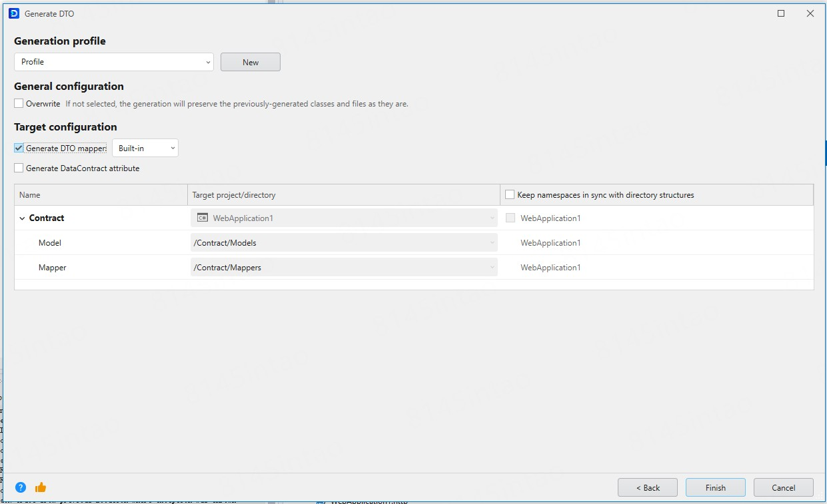The height and width of the screenshot is (504, 827).
Task: Select the Model row in table
Action: click(50, 243)
